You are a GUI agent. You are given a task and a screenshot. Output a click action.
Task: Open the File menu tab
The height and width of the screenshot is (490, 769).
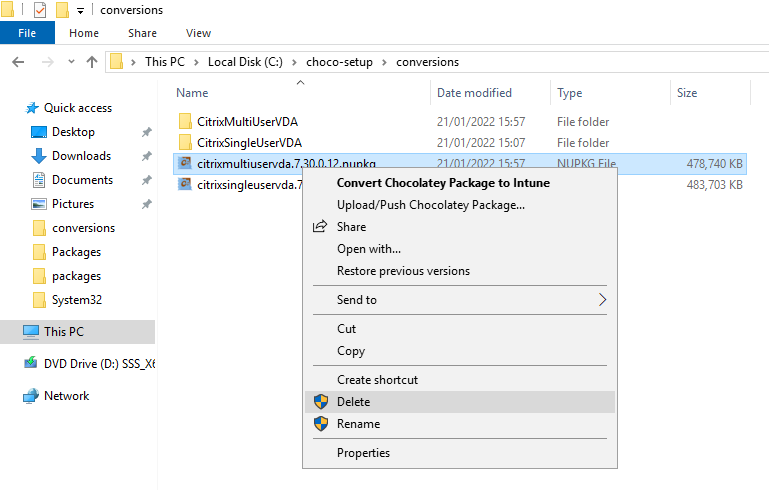click(27, 33)
